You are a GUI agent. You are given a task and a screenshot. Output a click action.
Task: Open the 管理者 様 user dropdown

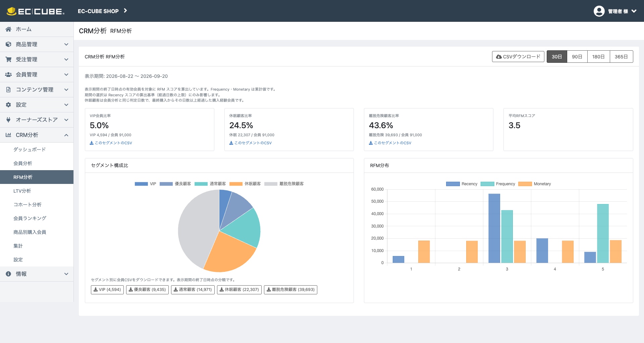[x=615, y=11]
